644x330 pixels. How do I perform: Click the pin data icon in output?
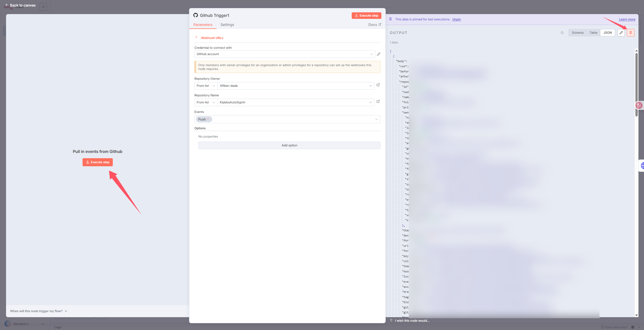coord(630,33)
